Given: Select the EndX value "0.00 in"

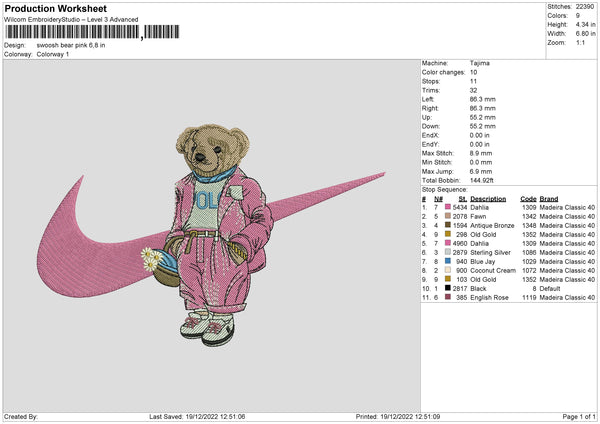Looking at the screenshot, I should (479, 135).
